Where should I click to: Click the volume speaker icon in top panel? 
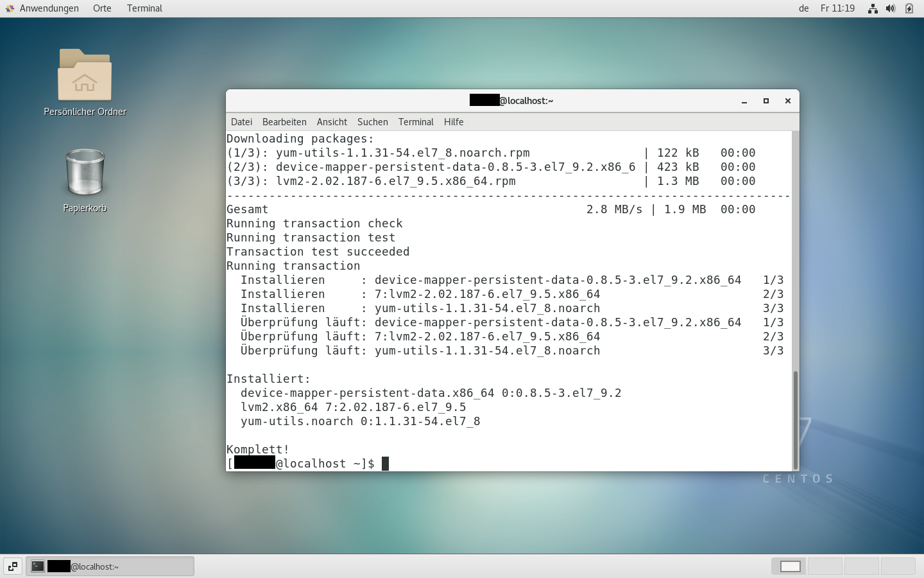(x=891, y=8)
